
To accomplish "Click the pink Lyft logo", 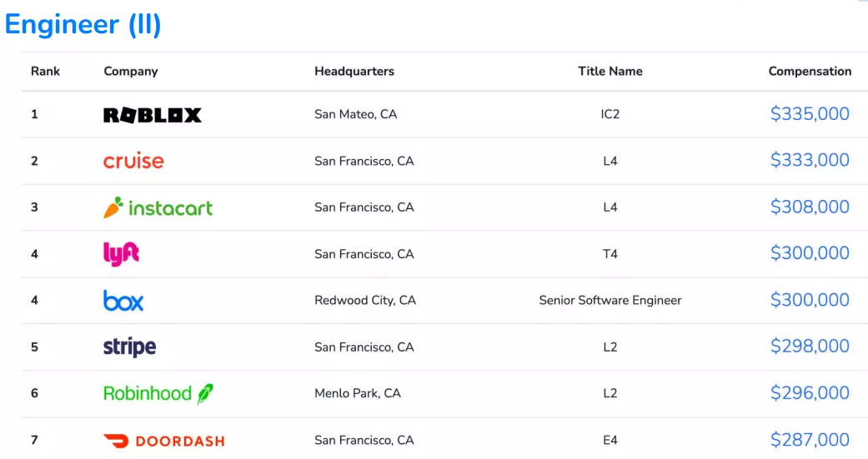I will pos(121,254).
